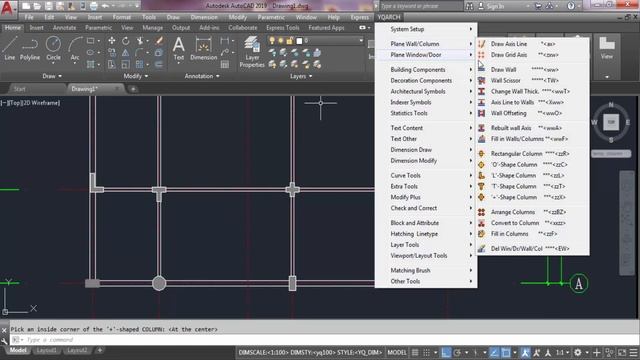
Task: Click the Dimension tool
Action: click(x=203, y=49)
